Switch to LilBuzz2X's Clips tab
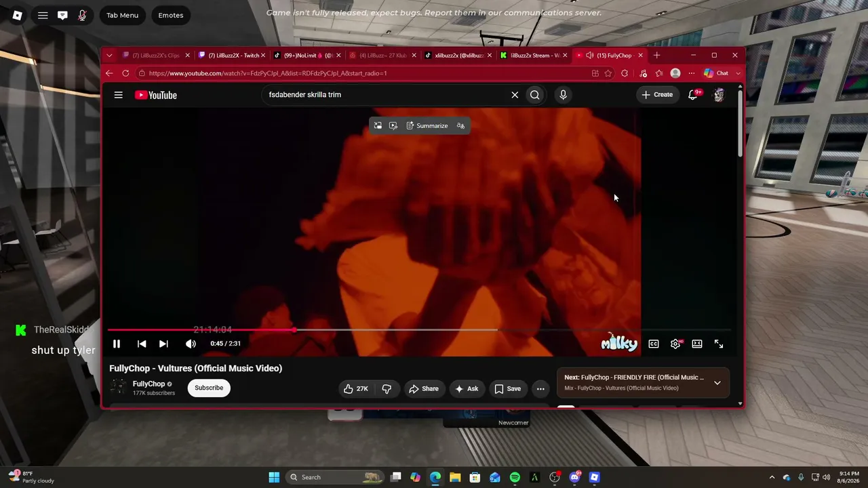The image size is (868, 488). [156, 56]
